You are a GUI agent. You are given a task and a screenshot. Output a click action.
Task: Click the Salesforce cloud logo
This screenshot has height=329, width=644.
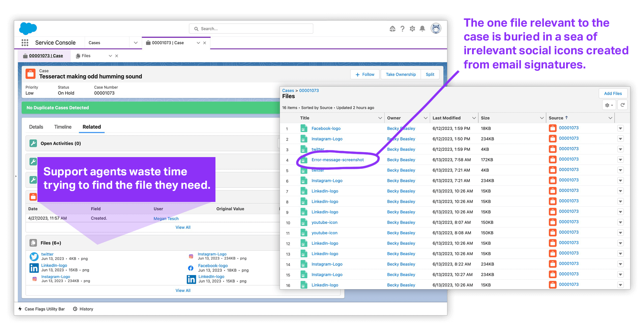point(28,29)
